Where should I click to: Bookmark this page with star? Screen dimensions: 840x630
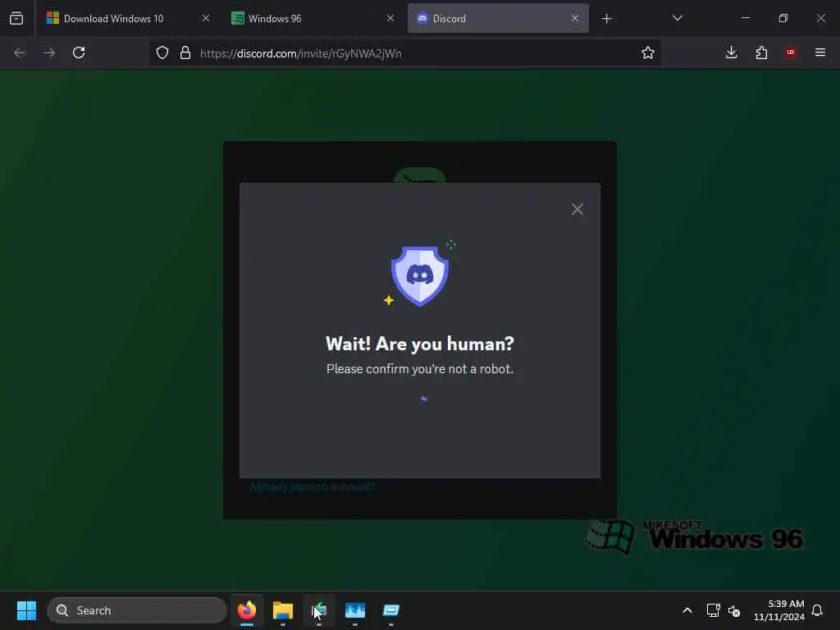(x=648, y=52)
